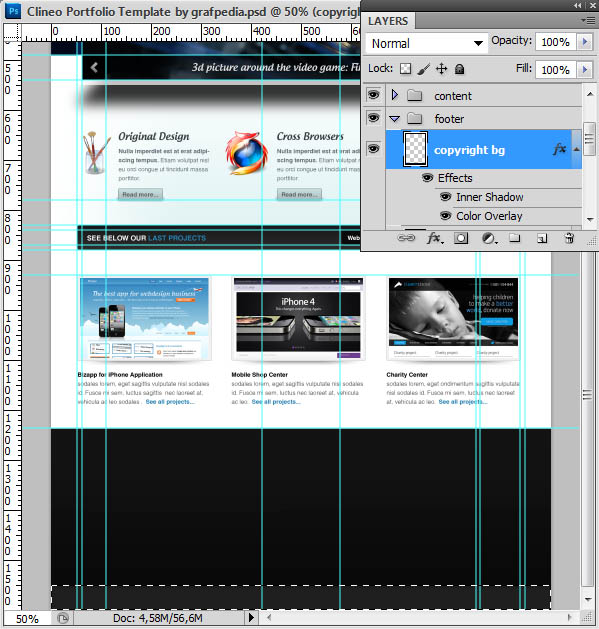
Task: Close the Layers panel
Action: [x=593, y=5]
